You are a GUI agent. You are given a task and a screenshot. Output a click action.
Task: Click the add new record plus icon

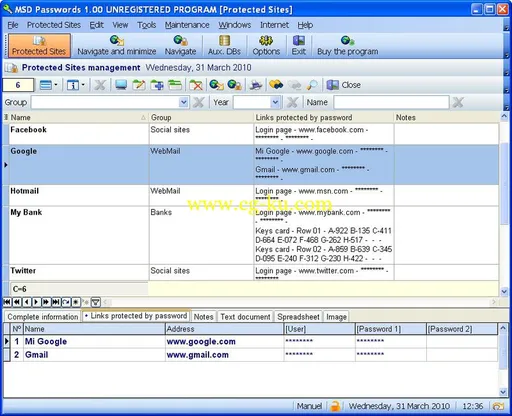(x=157, y=85)
